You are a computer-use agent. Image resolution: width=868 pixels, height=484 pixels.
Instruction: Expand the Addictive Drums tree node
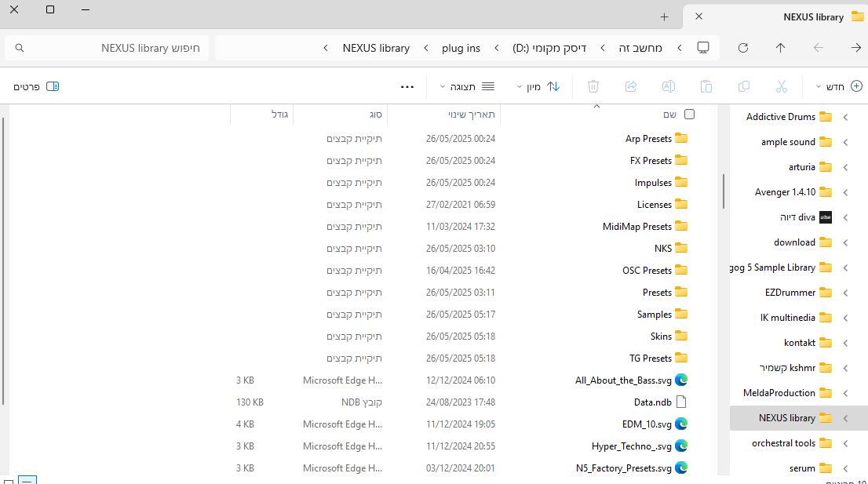846,117
